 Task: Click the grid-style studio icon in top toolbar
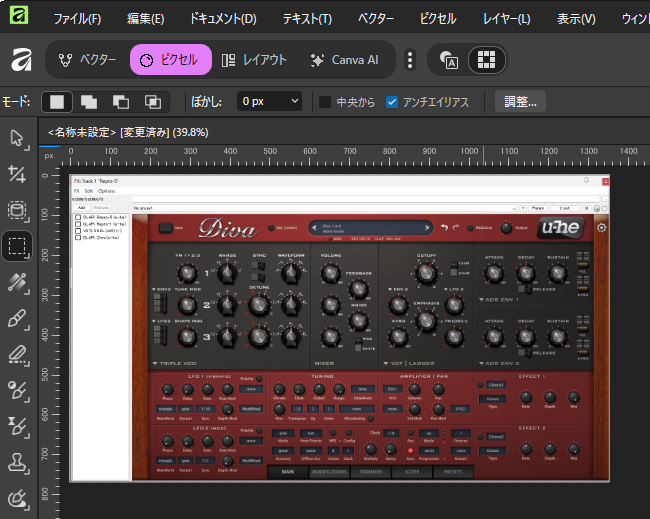487,60
